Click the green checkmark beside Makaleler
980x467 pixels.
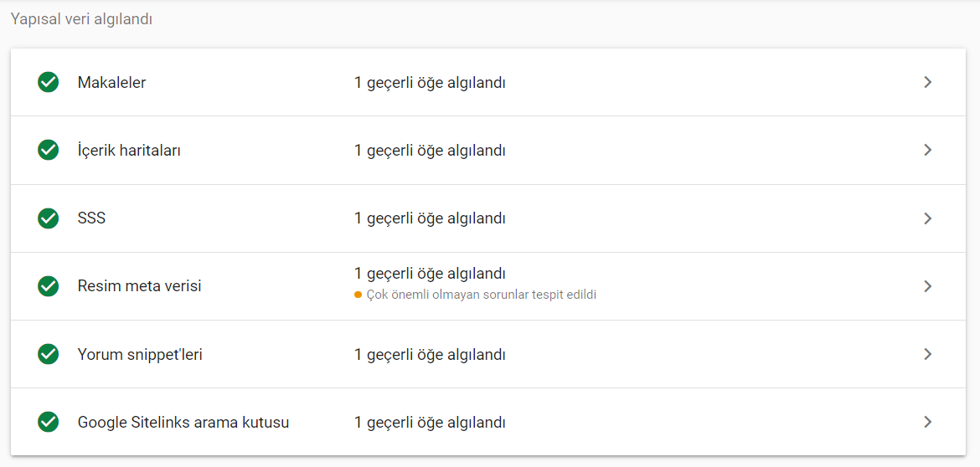(48, 82)
